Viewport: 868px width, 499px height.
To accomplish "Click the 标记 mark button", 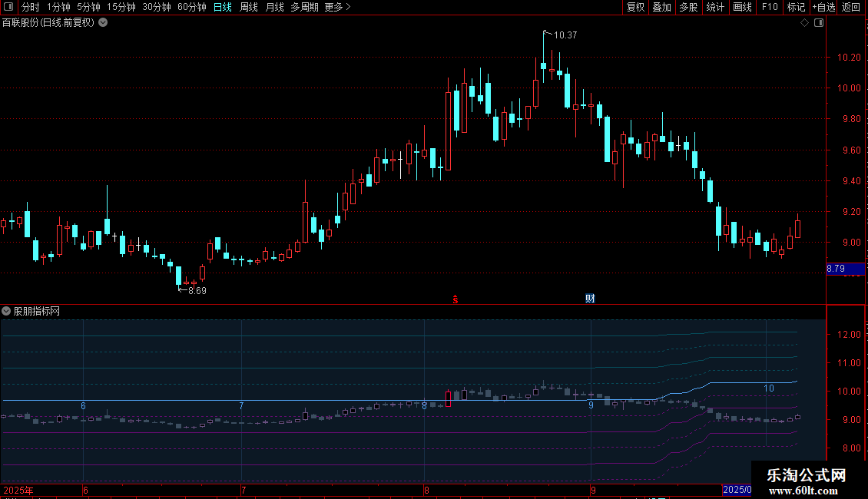I will pyautogui.click(x=796, y=7).
